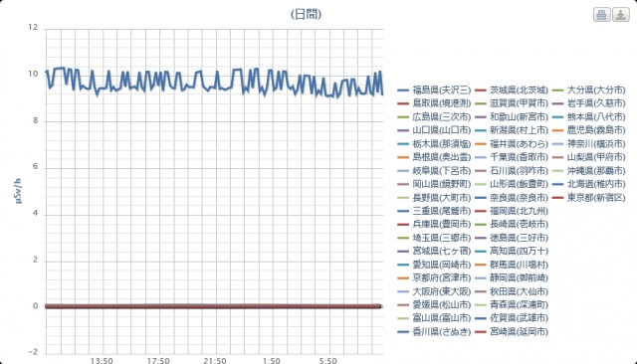The image size is (637, 364).
Task: Toggle 新潟県(村上市) legend entry
Action: click(x=511, y=130)
